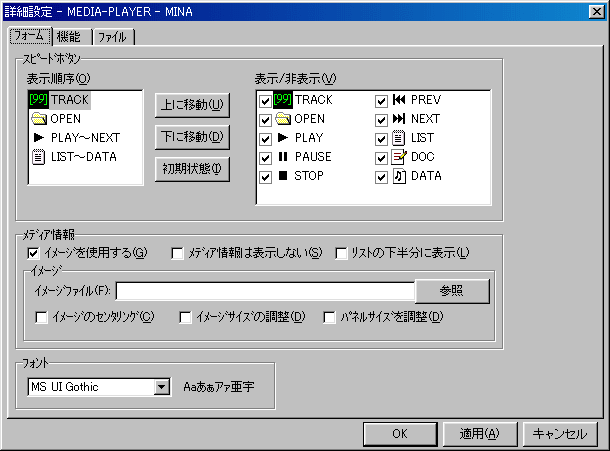Uncheck the OPEN visibility checkbox
Image resolution: width=610 pixels, height=451 pixels.
[x=265, y=120]
